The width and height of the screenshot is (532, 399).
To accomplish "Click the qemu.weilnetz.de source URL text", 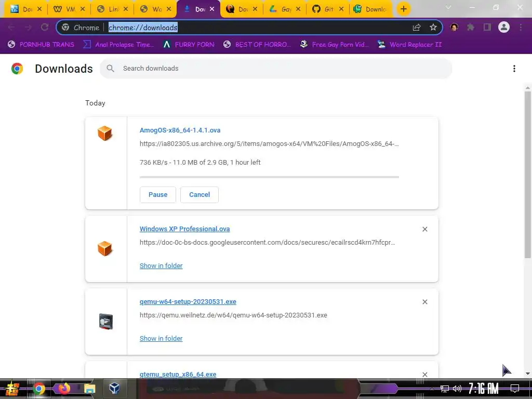I will (233, 315).
